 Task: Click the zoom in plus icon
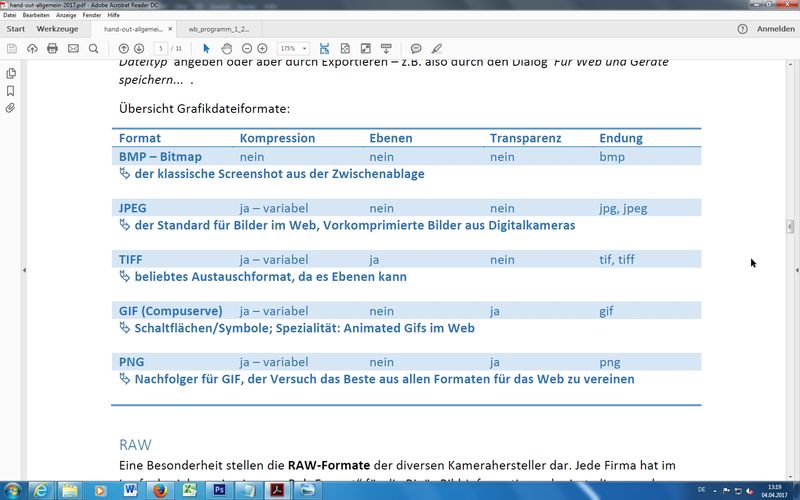click(262, 48)
